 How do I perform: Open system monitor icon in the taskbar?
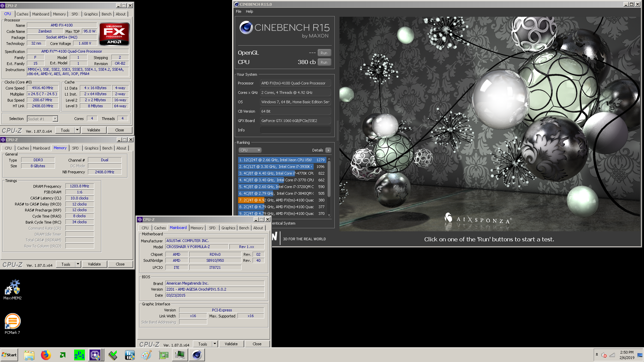180,355
